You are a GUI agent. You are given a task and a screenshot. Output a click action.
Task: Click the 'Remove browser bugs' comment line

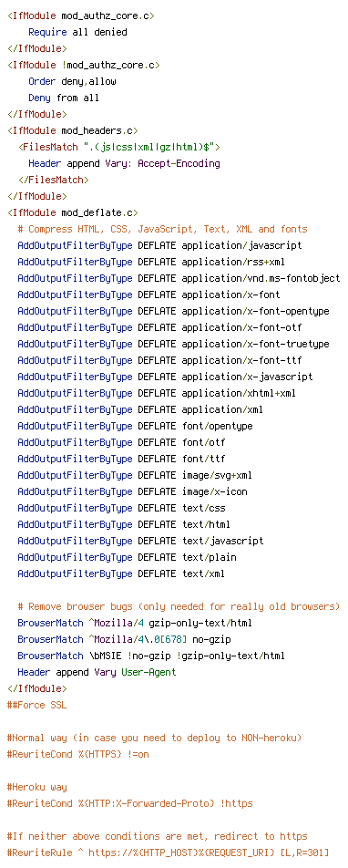pos(179,606)
